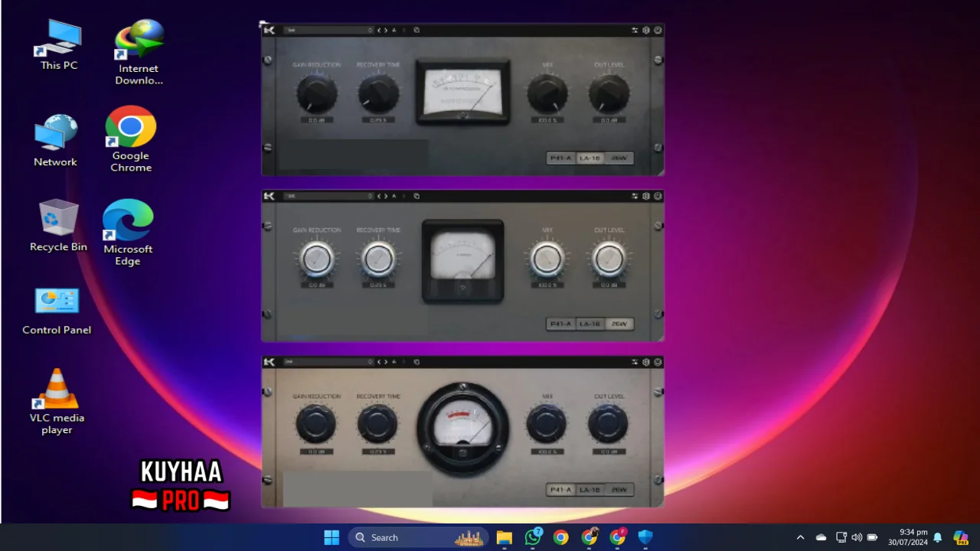Open Chrome with red F badge in taskbar
Image resolution: width=980 pixels, height=551 pixels.
tap(618, 537)
